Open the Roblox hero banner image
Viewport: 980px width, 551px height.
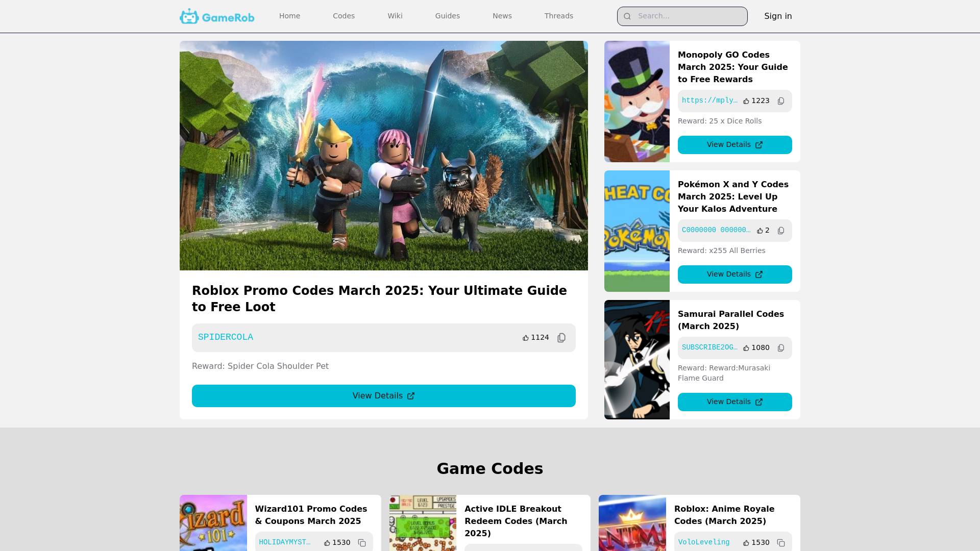tap(384, 156)
